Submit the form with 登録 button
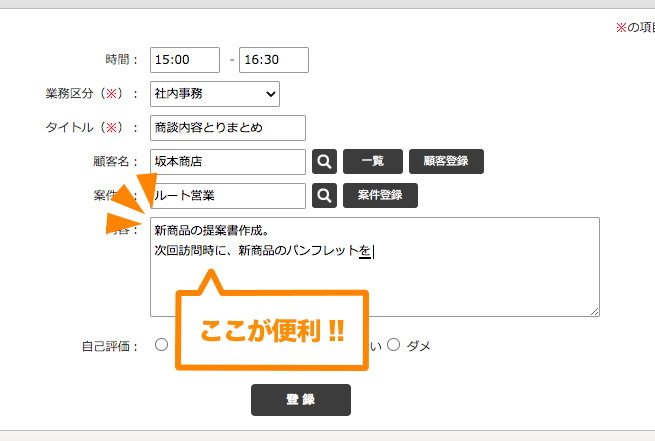 [x=301, y=400]
